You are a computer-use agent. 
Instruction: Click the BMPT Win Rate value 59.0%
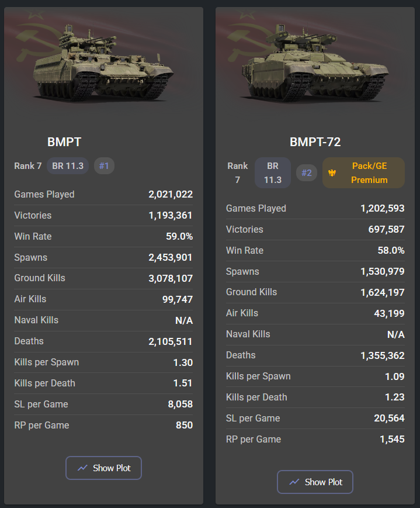coord(179,236)
